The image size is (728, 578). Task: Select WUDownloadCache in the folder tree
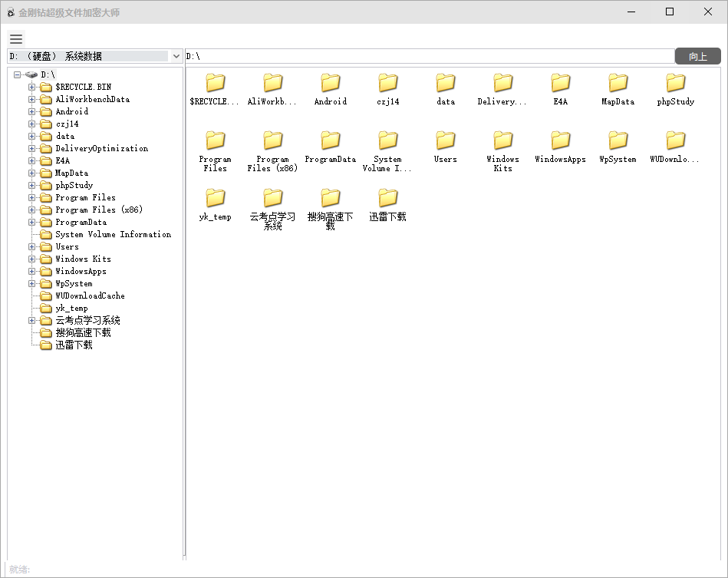coord(90,296)
